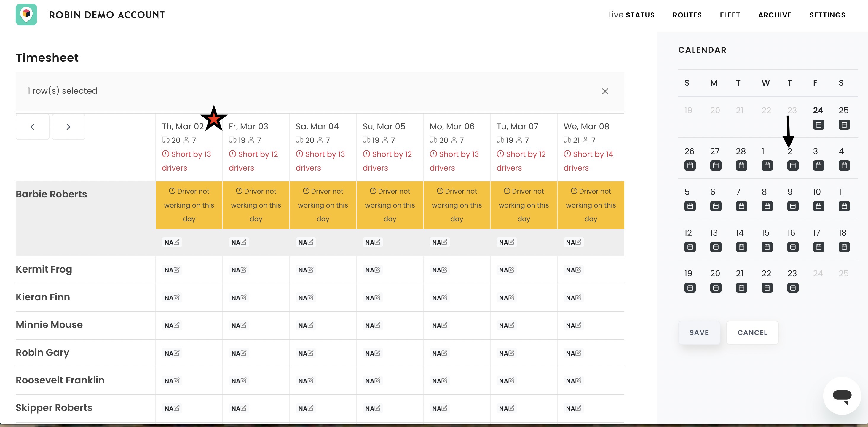Image resolution: width=868 pixels, height=427 pixels.
Task: Click calendar icon under date 27
Action: tap(716, 165)
